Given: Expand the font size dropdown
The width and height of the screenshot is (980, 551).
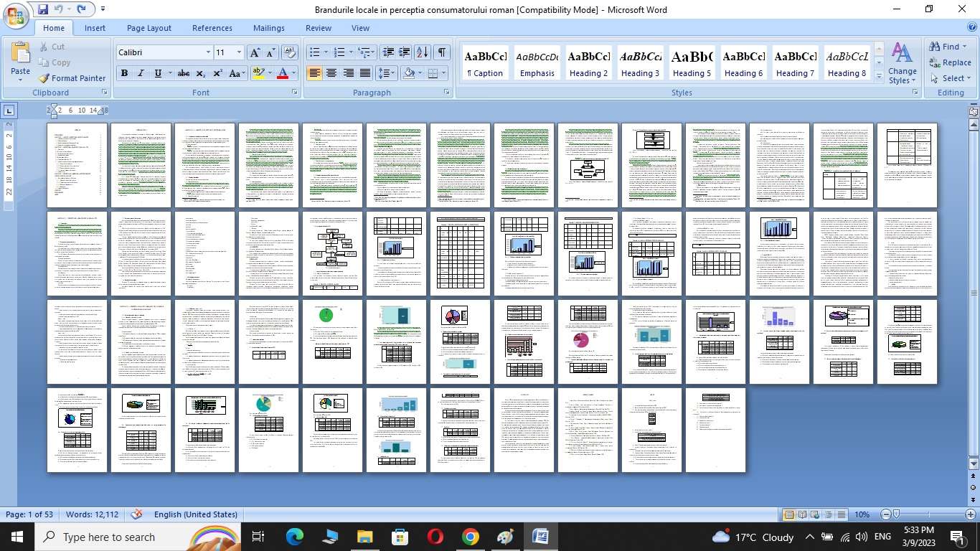Looking at the screenshot, I should pos(240,52).
